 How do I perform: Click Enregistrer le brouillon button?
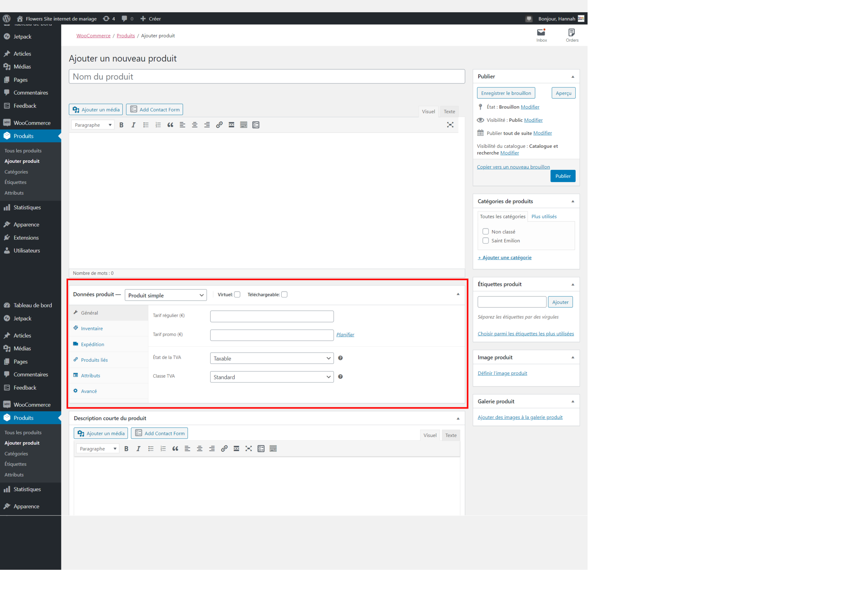tap(506, 93)
